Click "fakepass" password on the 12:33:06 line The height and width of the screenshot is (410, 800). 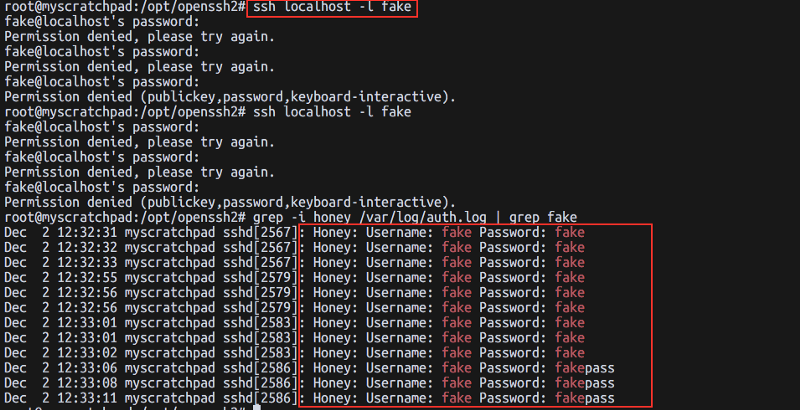point(585,368)
